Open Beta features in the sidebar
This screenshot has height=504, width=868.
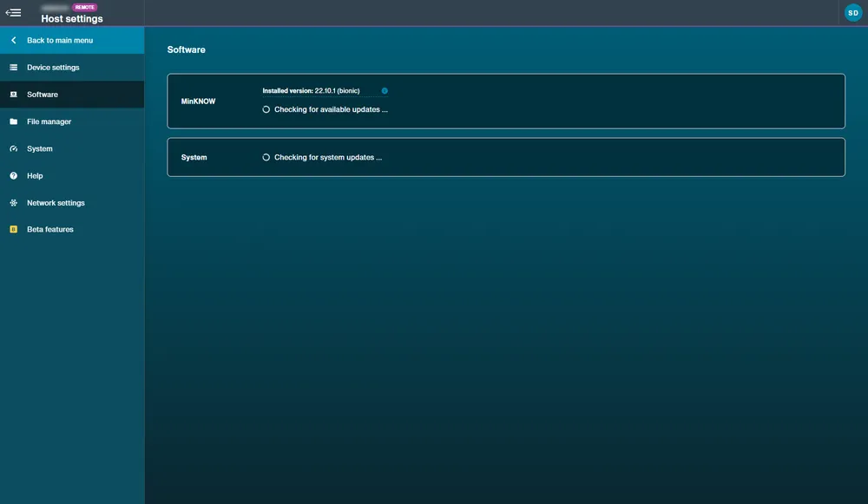[72, 229]
